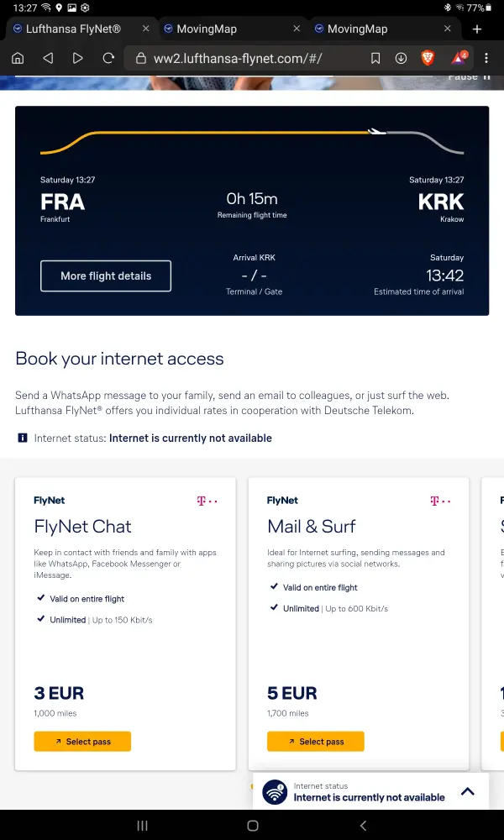The width and height of the screenshot is (504, 840).
Task: Open the Brave Shields lion icon
Action: [428, 59]
